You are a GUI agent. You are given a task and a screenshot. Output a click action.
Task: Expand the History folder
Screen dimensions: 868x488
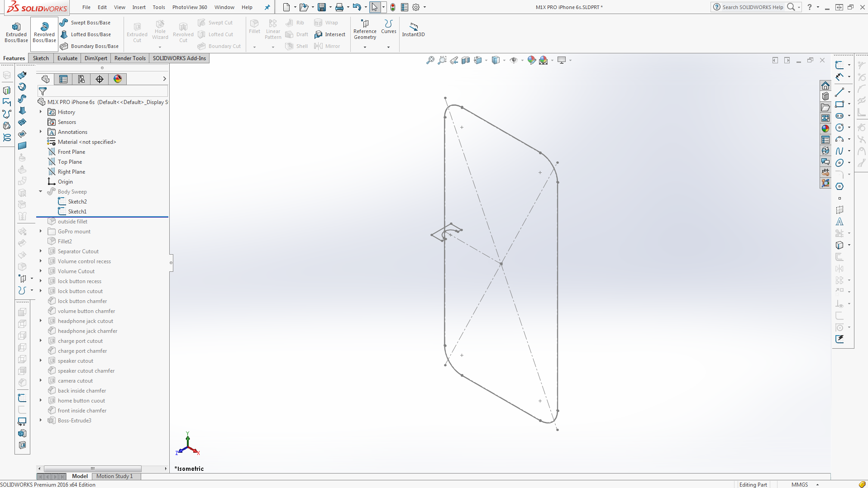click(x=41, y=112)
